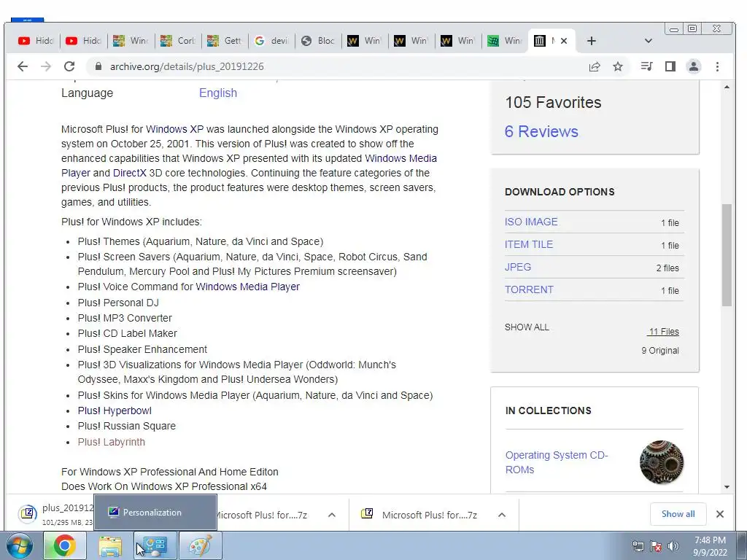Open the 6 Reviews link

tap(541, 131)
